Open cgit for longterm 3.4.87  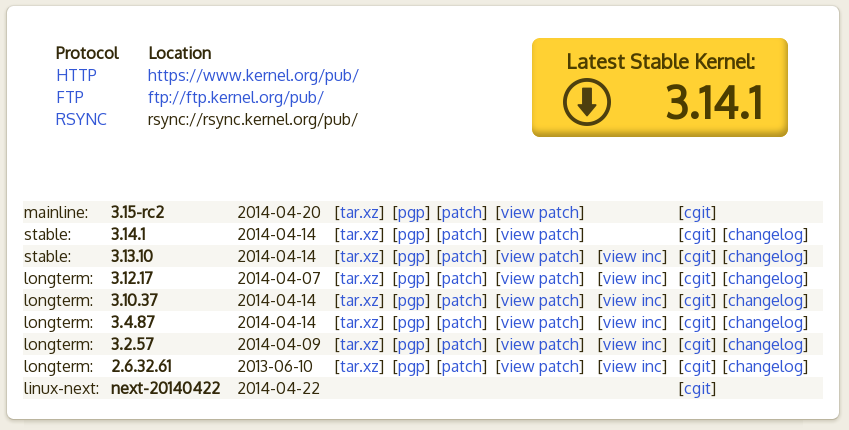pyautogui.click(x=697, y=322)
